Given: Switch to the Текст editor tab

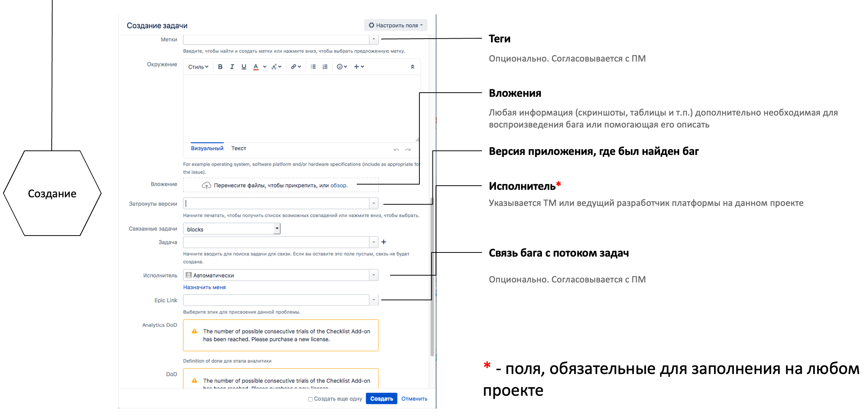Looking at the screenshot, I should click(238, 149).
